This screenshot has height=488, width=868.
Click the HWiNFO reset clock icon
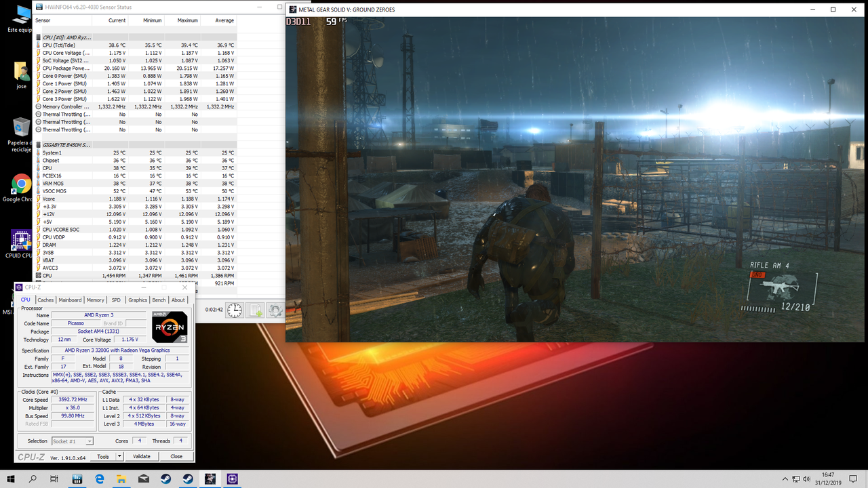coord(235,310)
